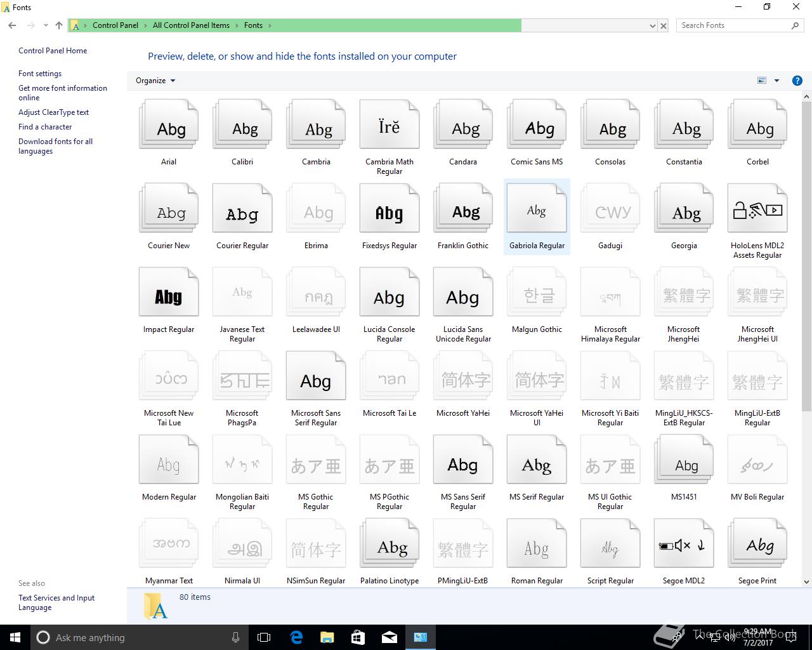Expand chevron after Fonts breadcrumb
The height and width of the screenshot is (650, 812).
point(270,25)
